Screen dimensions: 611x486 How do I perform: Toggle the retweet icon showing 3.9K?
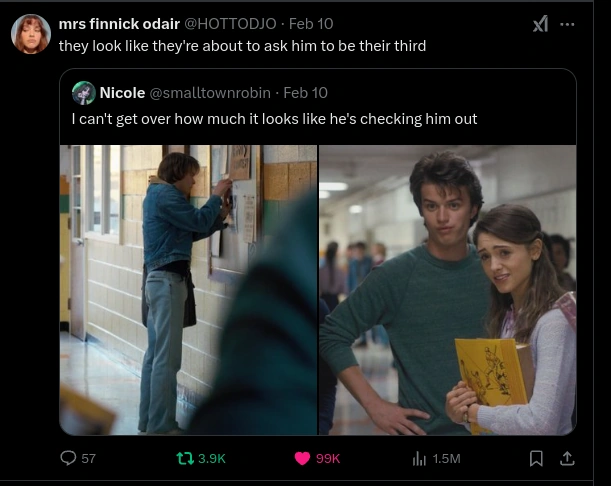[x=185, y=458]
